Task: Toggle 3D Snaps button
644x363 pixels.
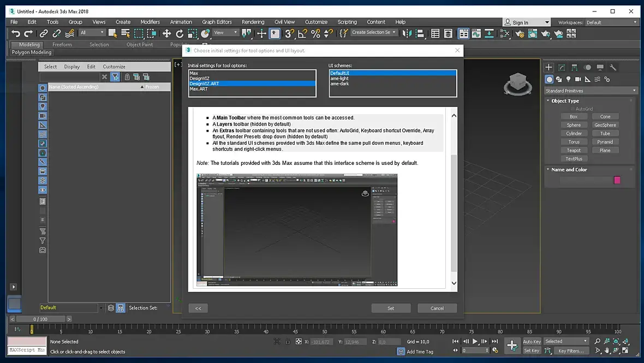Action: (x=290, y=33)
